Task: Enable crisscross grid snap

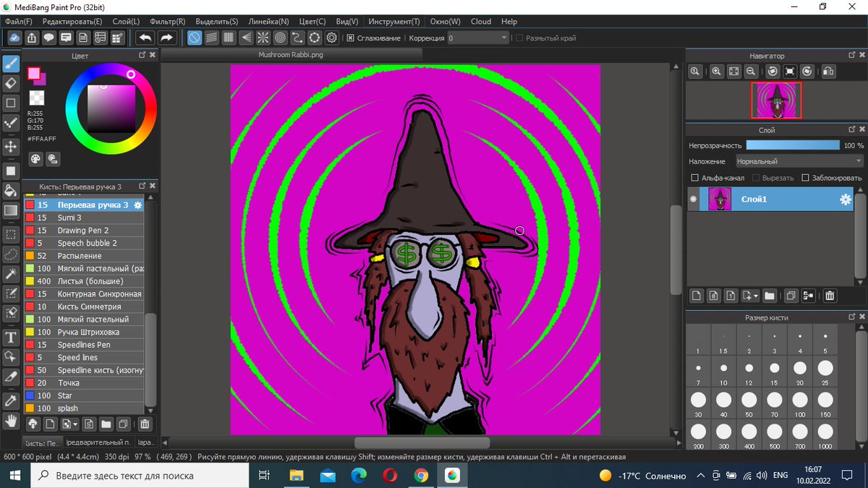Action: coord(229,38)
